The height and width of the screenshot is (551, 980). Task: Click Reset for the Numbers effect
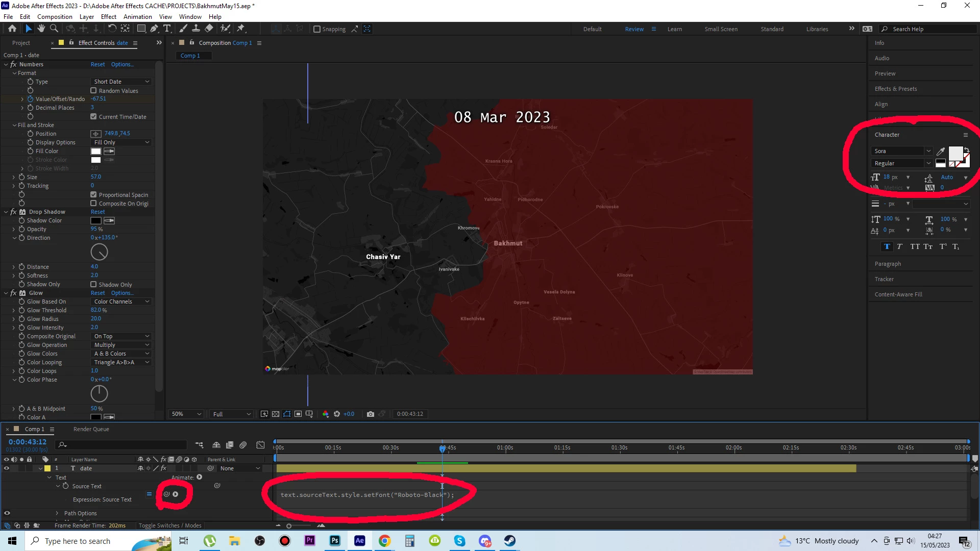coord(97,64)
